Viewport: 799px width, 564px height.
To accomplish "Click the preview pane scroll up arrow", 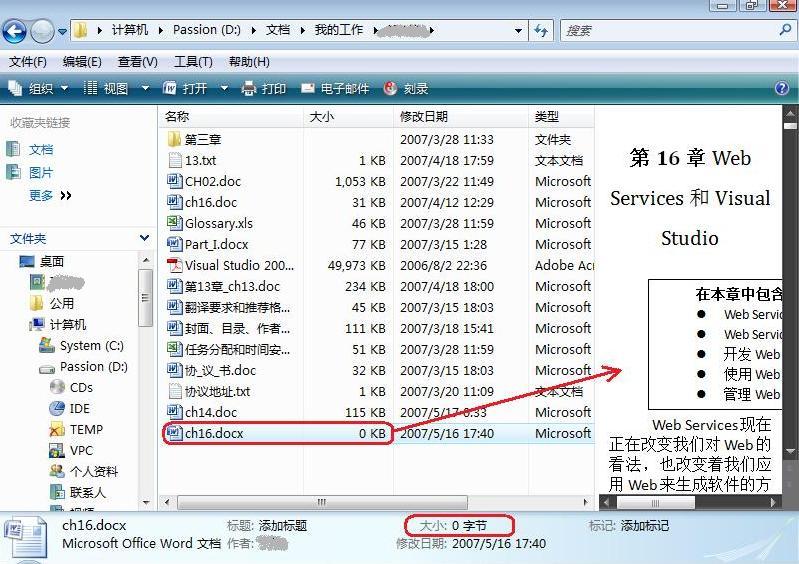I will pyautogui.click(x=790, y=113).
